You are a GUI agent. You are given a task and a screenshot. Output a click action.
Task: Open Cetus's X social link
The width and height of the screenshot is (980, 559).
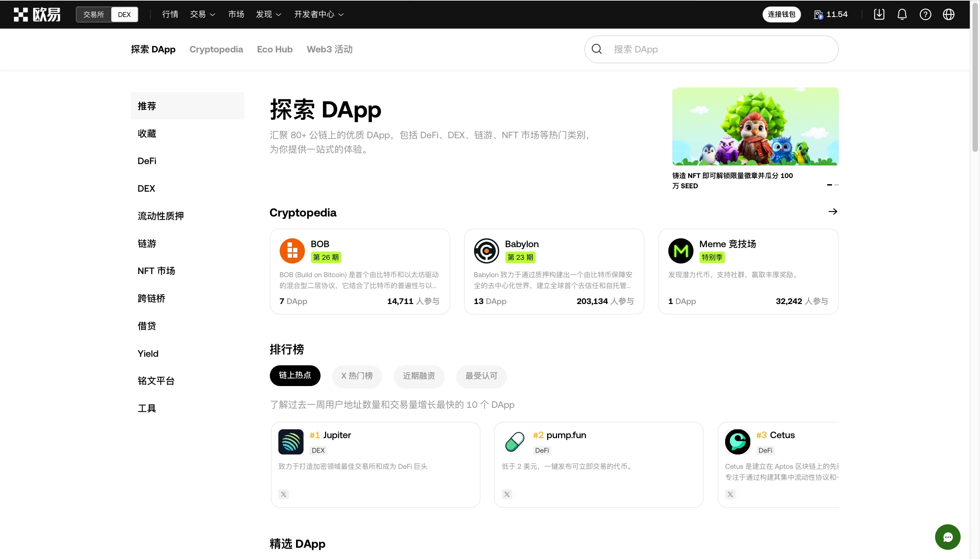(x=730, y=494)
